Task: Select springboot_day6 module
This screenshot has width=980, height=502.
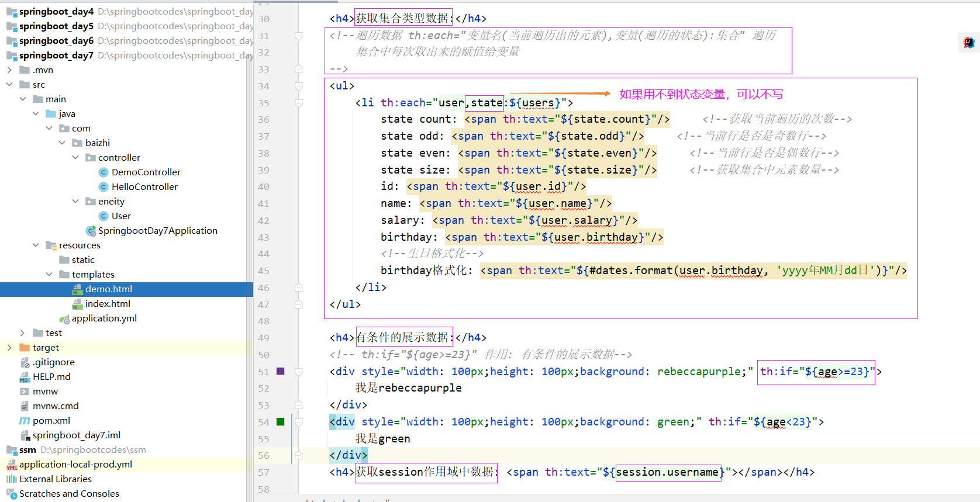Action: tap(56, 40)
